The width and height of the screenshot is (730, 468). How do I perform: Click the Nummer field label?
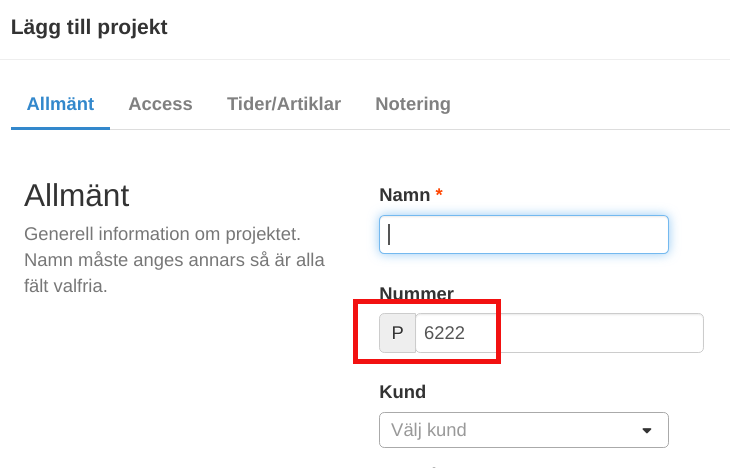416,293
